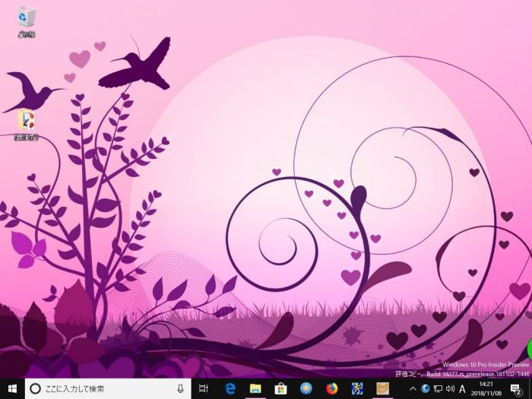Image resolution: width=532 pixels, height=399 pixels.
Task: Switch to the running beige taskbar app
Action: click(384, 388)
